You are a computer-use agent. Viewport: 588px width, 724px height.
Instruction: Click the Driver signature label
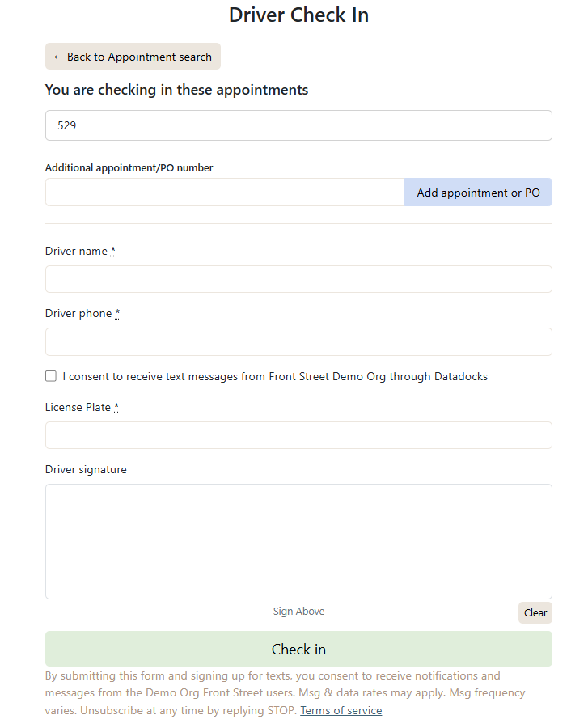(86, 469)
